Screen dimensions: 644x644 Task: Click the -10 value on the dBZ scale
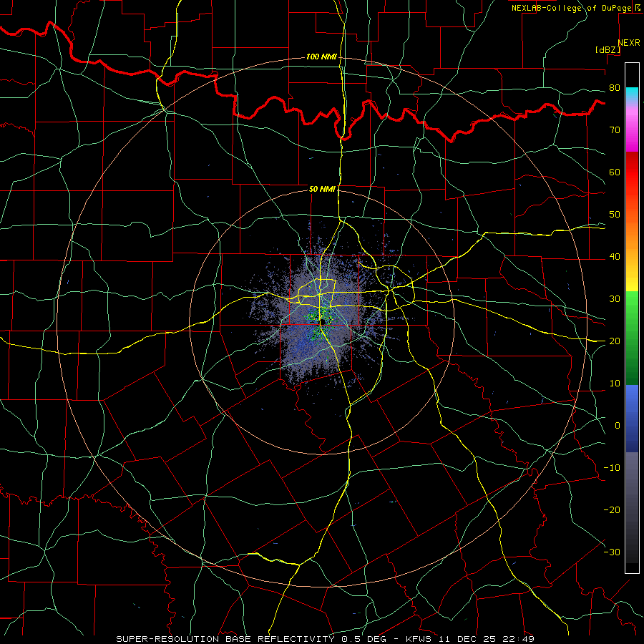click(x=612, y=468)
